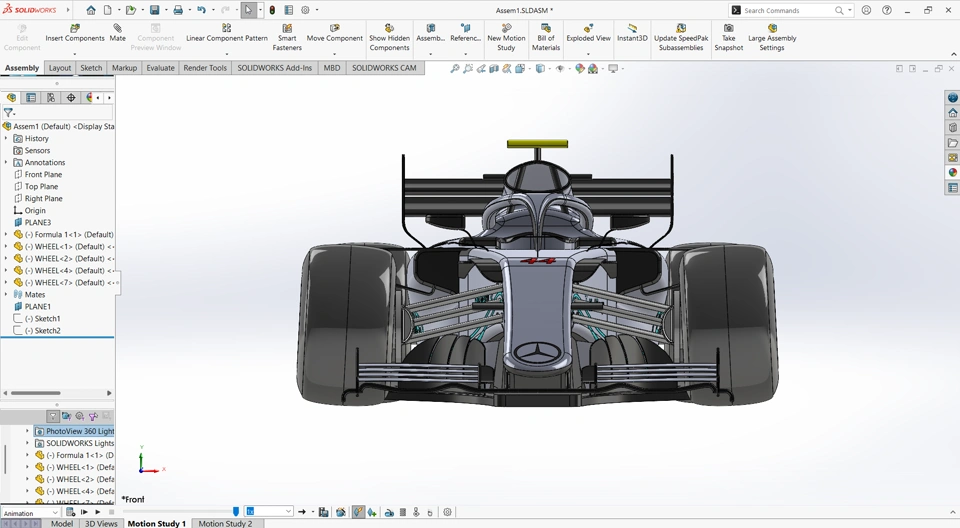Viewport: 960px width, 528px height.
Task: Switch to the Sketch tab
Action: click(x=91, y=68)
